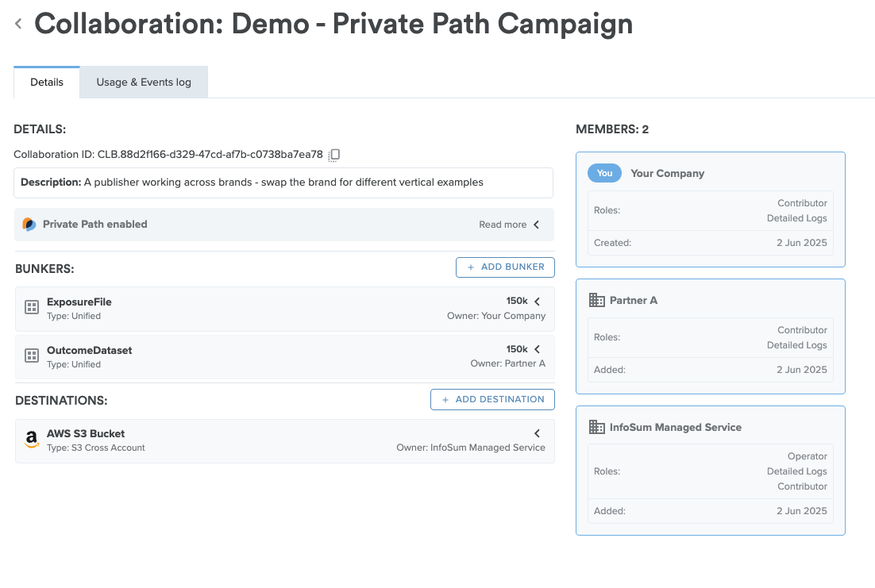Click the Operator role of InfoSum Managed Service
875x588 pixels.
(x=807, y=456)
